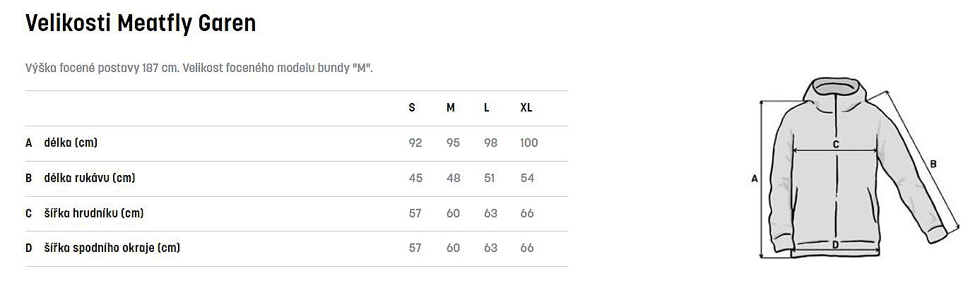Click the B sleeve label on diagram
980x295 pixels.
tap(933, 164)
